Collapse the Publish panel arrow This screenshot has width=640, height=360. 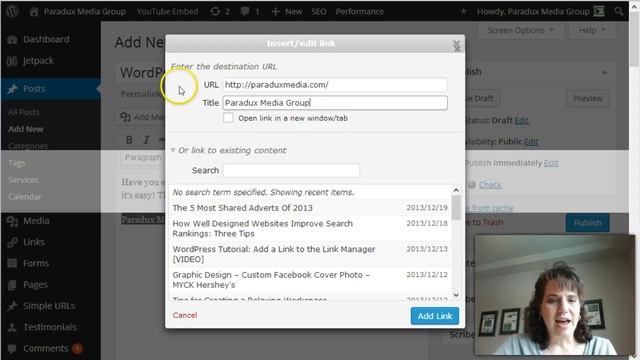click(604, 72)
